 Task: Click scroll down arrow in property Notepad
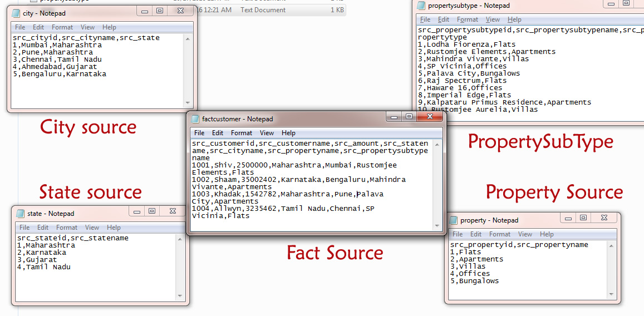click(x=612, y=294)
